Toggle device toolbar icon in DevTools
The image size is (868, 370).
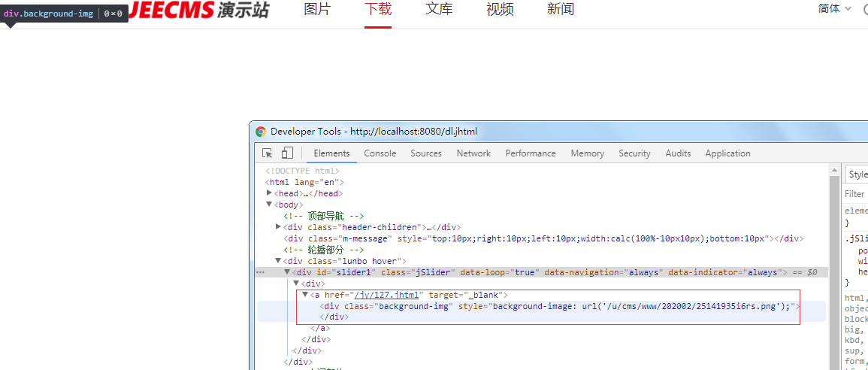(x=287, y=153)
